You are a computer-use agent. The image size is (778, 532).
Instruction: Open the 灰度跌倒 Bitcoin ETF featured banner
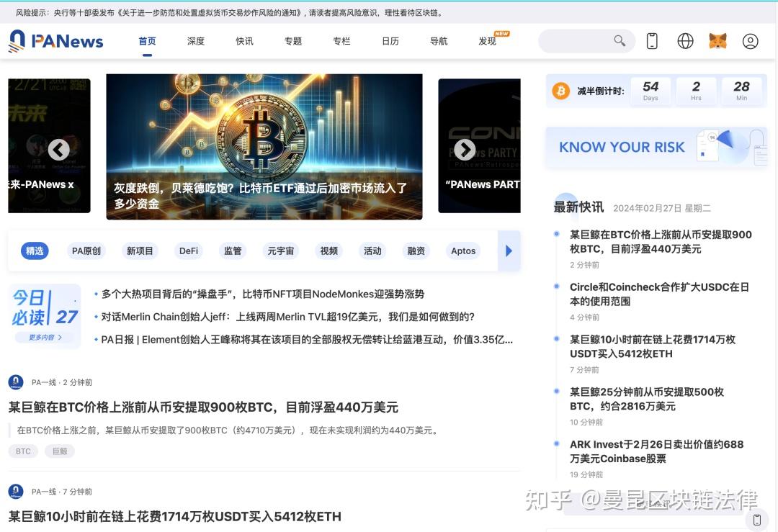point(264,147)
